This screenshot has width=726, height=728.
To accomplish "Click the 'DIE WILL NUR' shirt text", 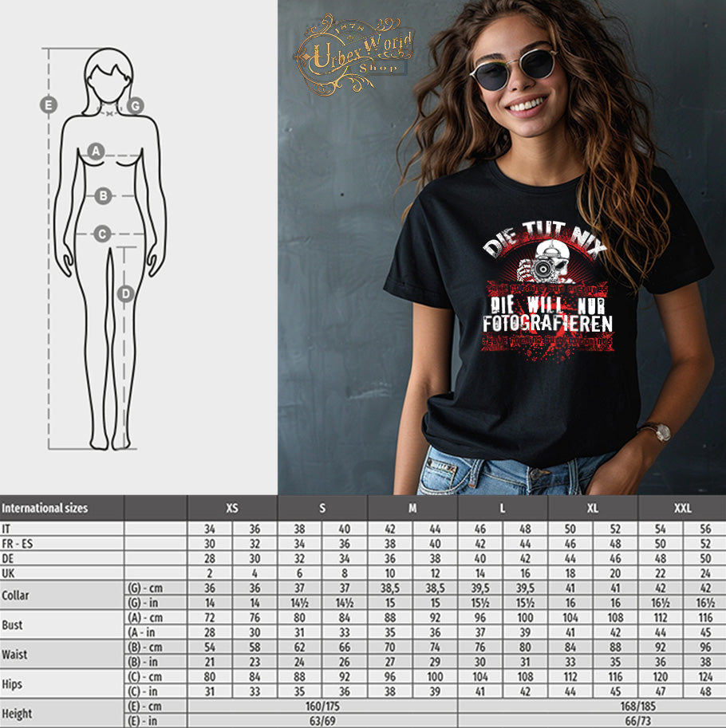I will [548, 305].
